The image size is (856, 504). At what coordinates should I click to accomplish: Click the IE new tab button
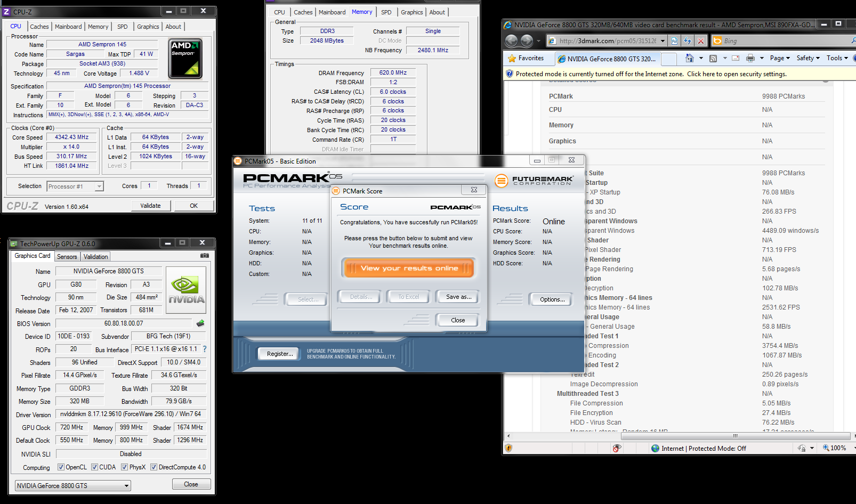(x=669, y=59)
